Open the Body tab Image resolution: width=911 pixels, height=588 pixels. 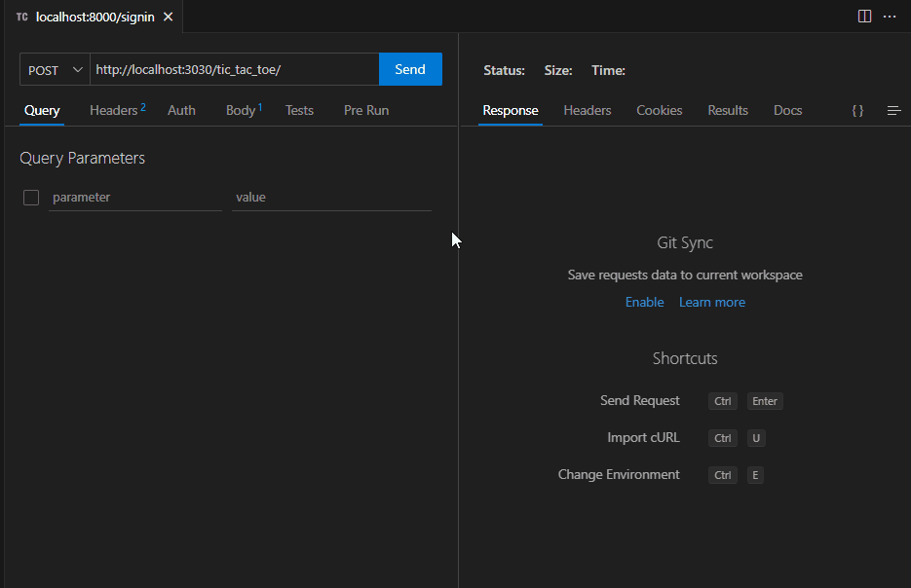tap(244, 110)
